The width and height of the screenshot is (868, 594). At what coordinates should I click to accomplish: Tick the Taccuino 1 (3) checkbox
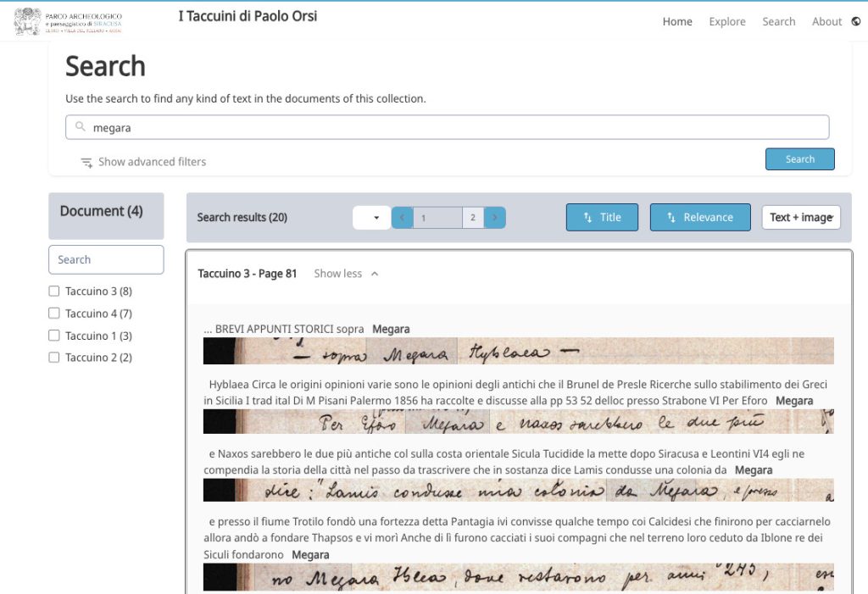pos(53,336)
